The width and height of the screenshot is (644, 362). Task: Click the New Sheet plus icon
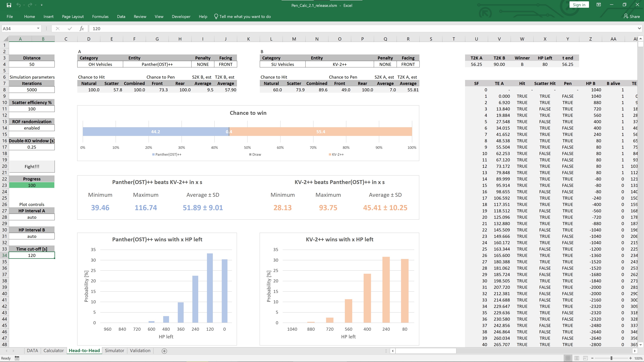tap(164, 351)
